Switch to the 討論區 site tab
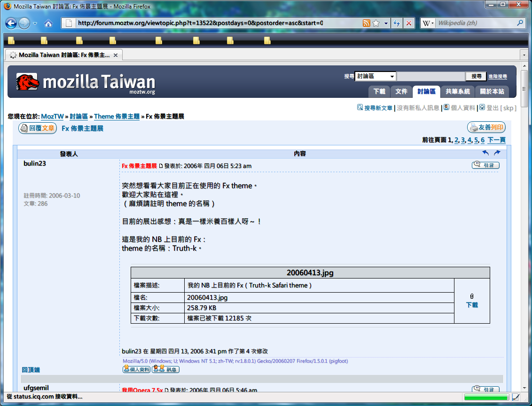Viewport: 532px width, 406px height. (x=426, y=91)
